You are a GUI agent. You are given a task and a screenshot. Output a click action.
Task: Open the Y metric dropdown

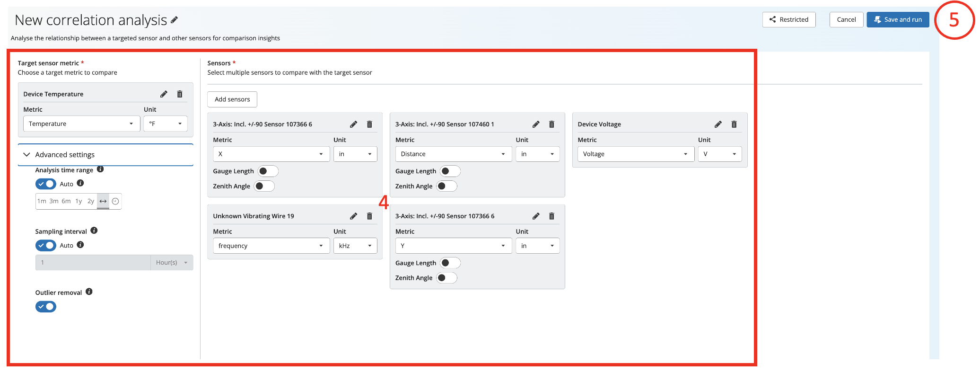[x=454, y=246]
